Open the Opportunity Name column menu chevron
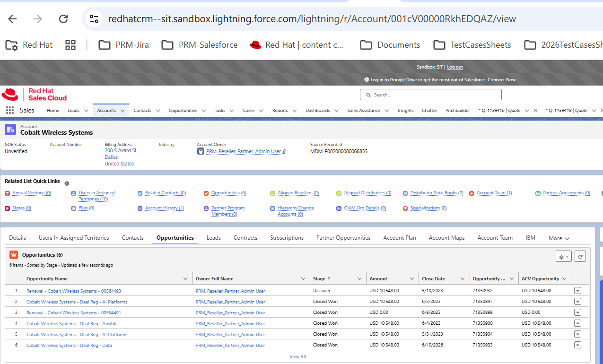The image size is (603, 364). tap(185, 279)
